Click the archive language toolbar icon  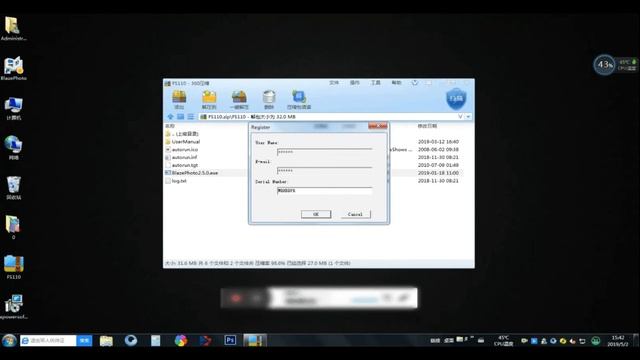299,99
